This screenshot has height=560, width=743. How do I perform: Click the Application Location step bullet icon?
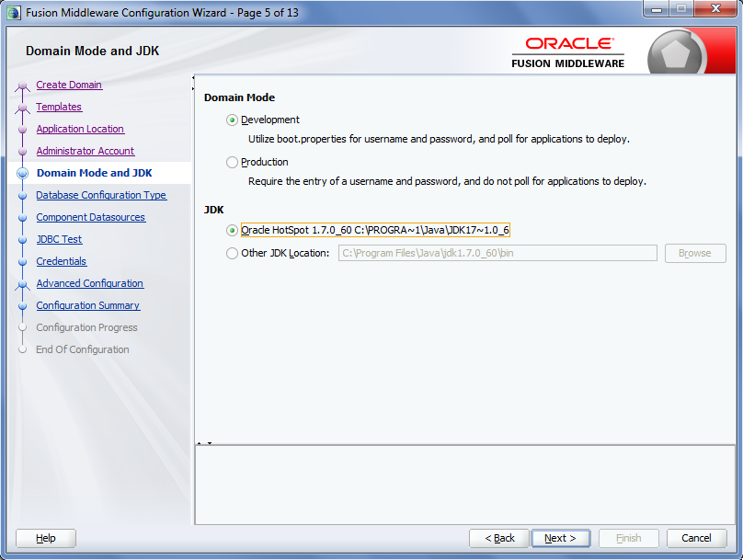(22, 130)
